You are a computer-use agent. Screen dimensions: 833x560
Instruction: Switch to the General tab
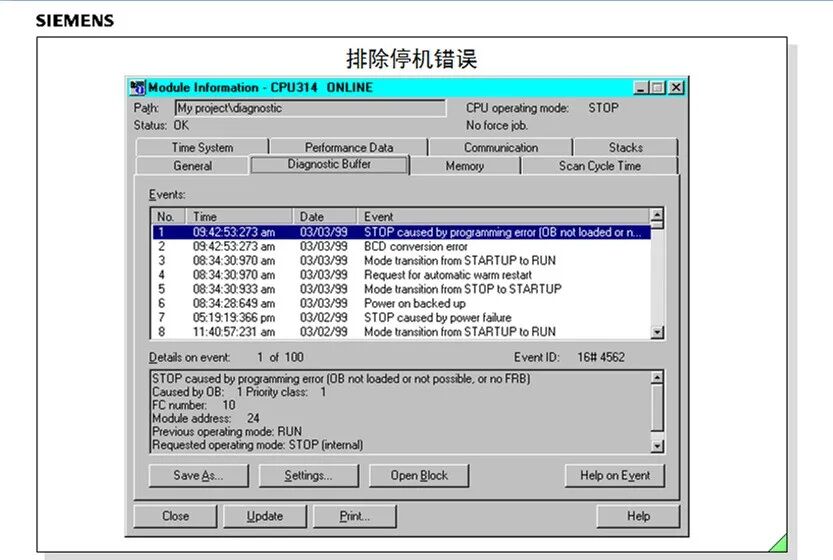pos(192,166)
